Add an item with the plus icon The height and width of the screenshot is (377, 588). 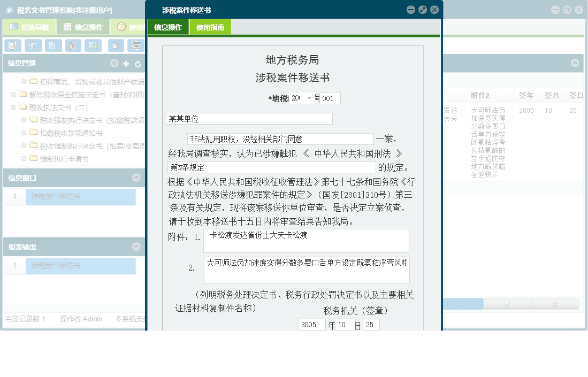point(126,63)
